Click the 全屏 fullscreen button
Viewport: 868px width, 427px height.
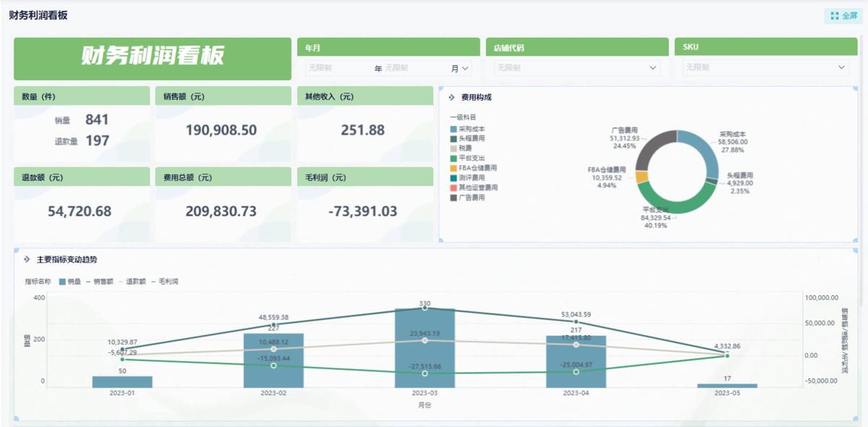[x=844, y=15]
